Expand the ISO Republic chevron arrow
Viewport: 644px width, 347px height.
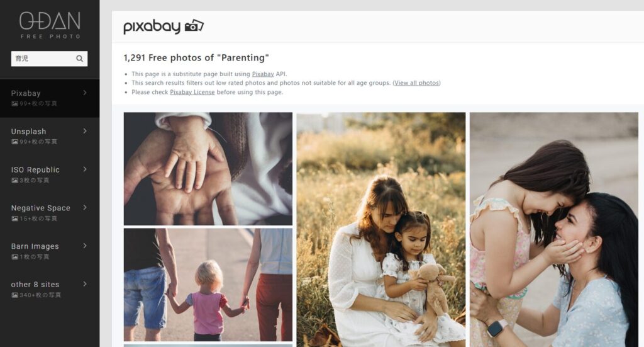pos(85,169)
